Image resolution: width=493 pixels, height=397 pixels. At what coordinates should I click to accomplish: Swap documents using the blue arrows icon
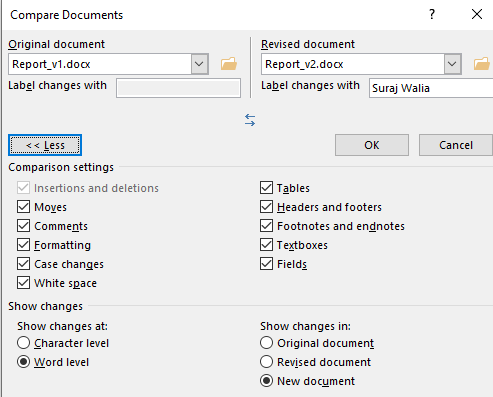click(x=250, y=120)
